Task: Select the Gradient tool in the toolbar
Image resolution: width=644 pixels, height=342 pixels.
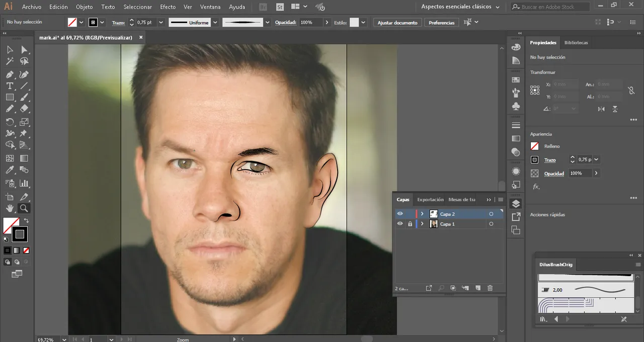Action: pyautogui.click(x=24, y=158)
